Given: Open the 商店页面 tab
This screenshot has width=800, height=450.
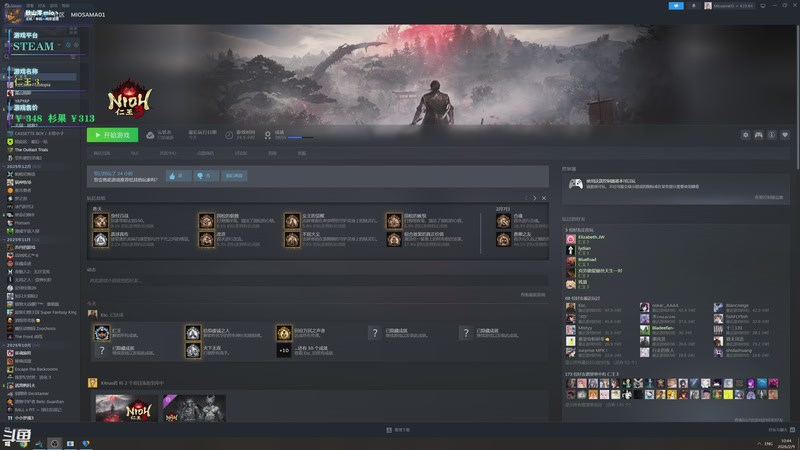Looking at the screenshot, I should click(x=102, y=153).
